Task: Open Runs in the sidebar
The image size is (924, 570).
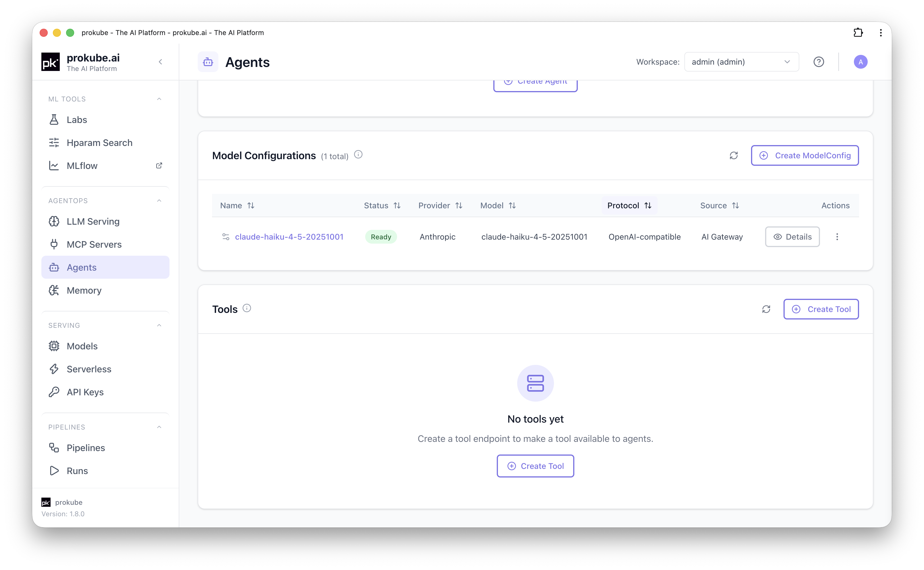Action: coord(105,471)
